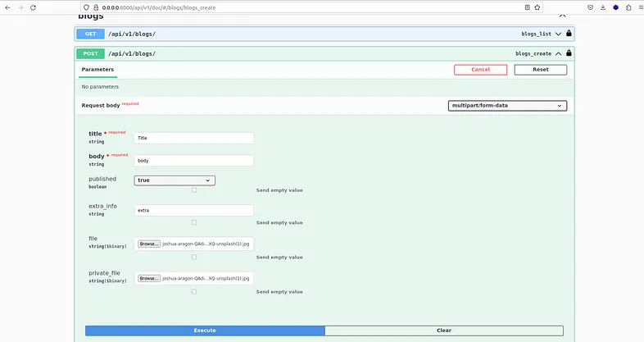Click the 'body' field label
Screen dimensions: 644x342
click(x=97, y=156)
